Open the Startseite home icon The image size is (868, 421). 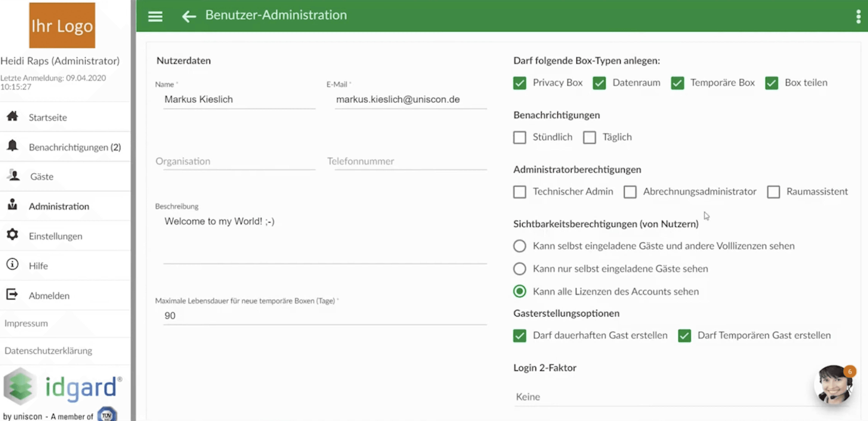click(x=12, y=117)
